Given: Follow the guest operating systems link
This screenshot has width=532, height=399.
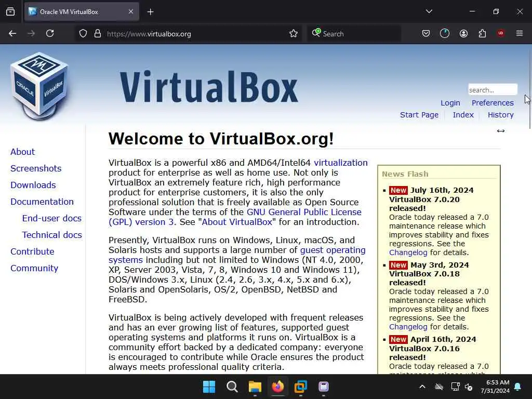Looking at the screenshot, I should coord(333,250).
